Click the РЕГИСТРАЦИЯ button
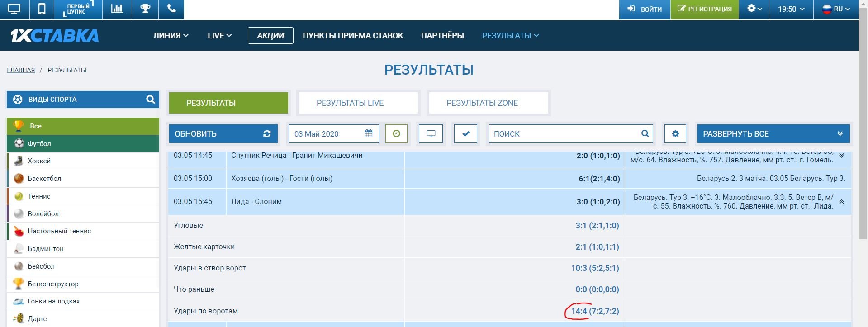Viewport: 868px width, 327px height. [704, 9]
